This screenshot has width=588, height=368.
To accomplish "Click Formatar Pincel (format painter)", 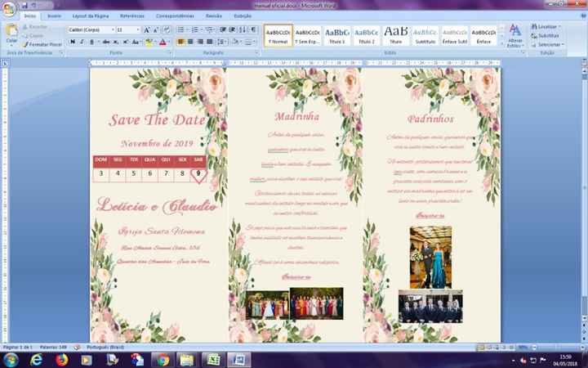I will click(x=42, y=44).
